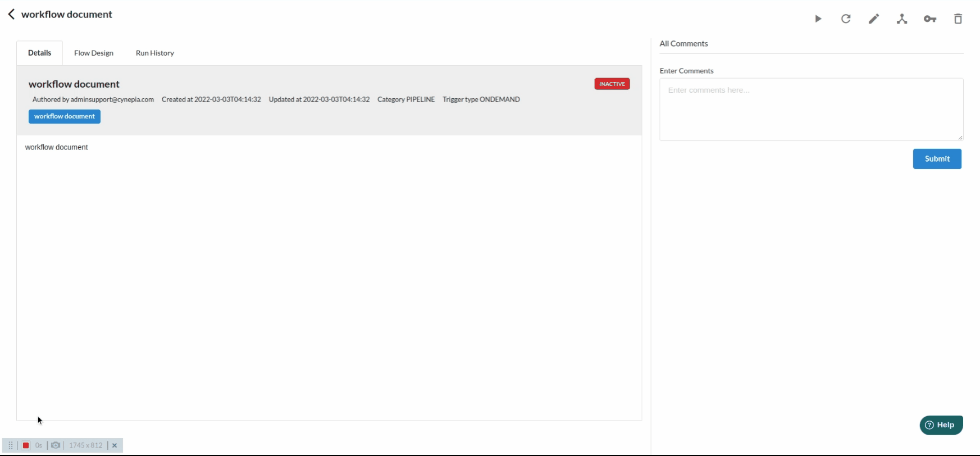The width and height of the screenshot is (980, 456).
Task: Focus the Enter comments text area
Action: (812, 110)
